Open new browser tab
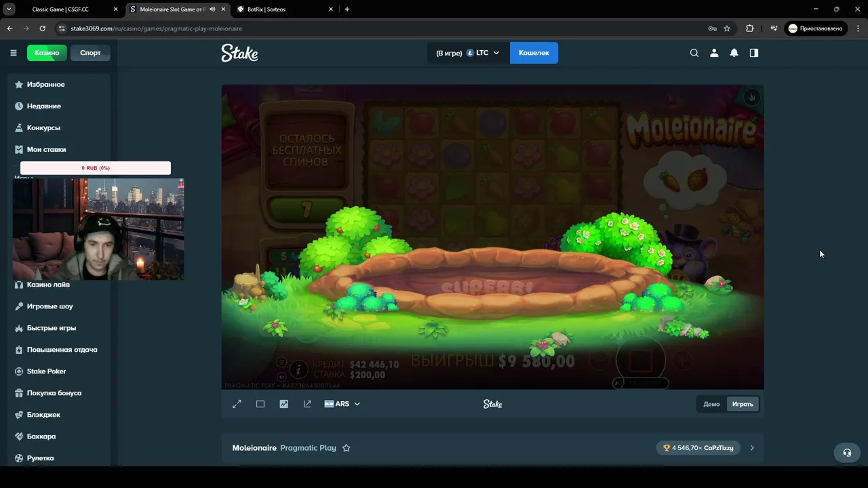The width and height of the screenshot is (868, 488). [347, 9]
